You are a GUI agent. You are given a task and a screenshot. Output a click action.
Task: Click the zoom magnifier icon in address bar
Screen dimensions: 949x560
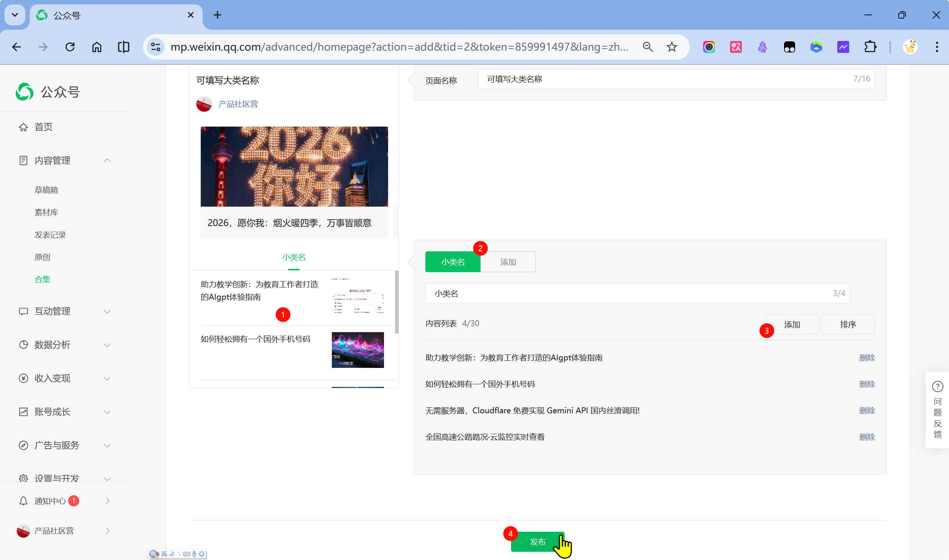coord(648,47)
